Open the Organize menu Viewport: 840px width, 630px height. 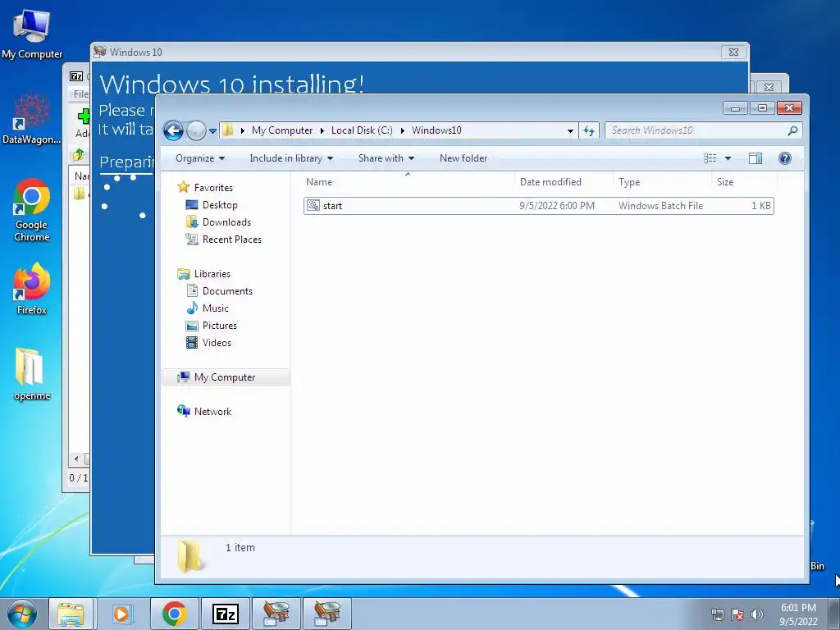coord(200,158)
